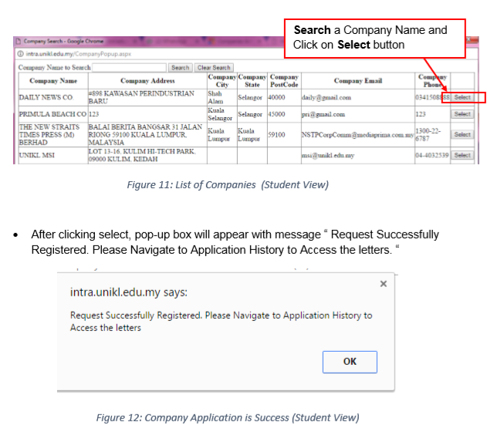This screenshot has height=439, width=504.
Task: Click the Search button beside company name field
Action: (181, 67)
